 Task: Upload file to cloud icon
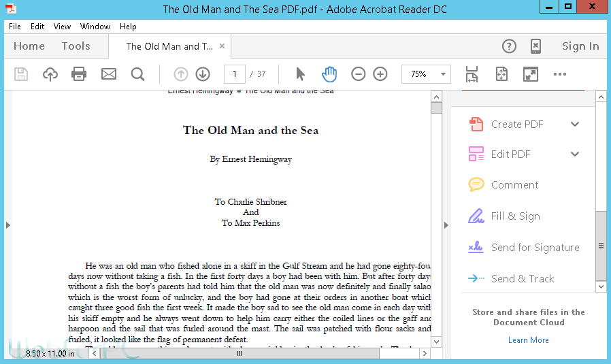tap(50, 74)
